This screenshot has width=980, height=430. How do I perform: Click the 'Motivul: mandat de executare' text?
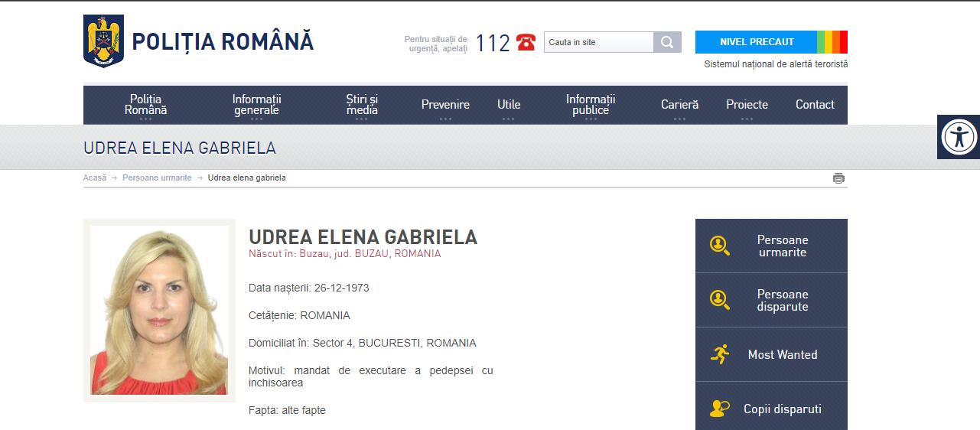[371, 376]
